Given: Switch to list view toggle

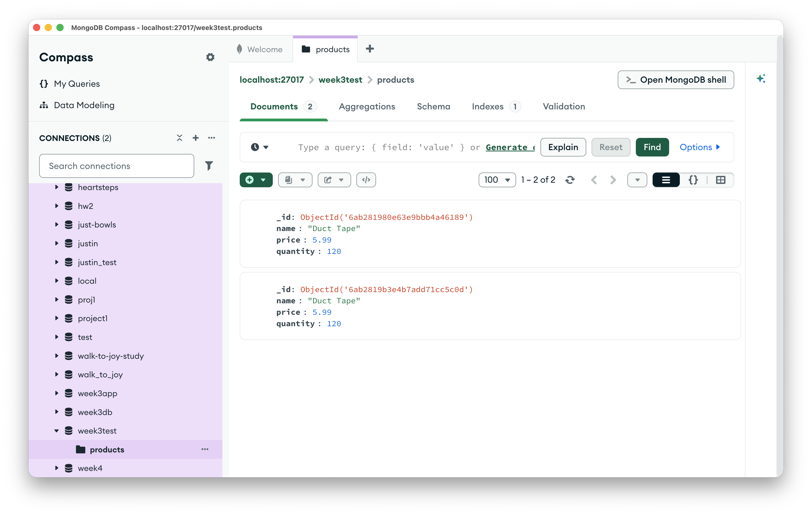Looking at the screenshot, I should pyautogui.click(x=666, y=180).
